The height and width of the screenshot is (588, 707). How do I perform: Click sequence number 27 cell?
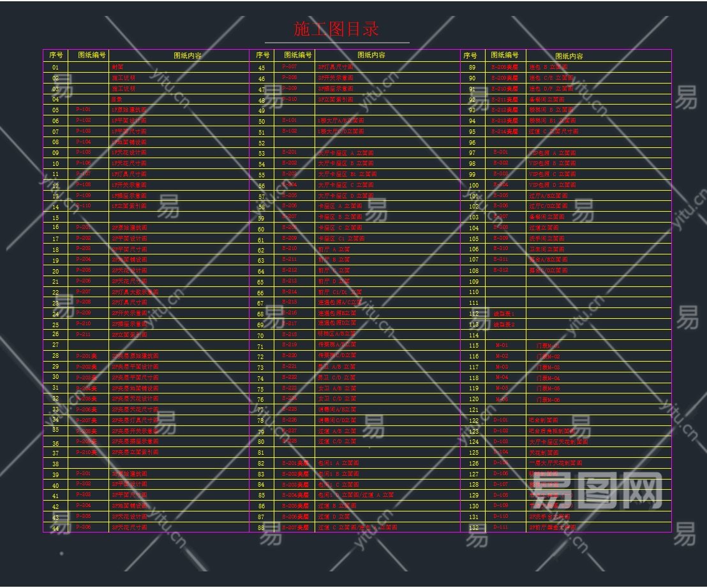coord(56,344)
